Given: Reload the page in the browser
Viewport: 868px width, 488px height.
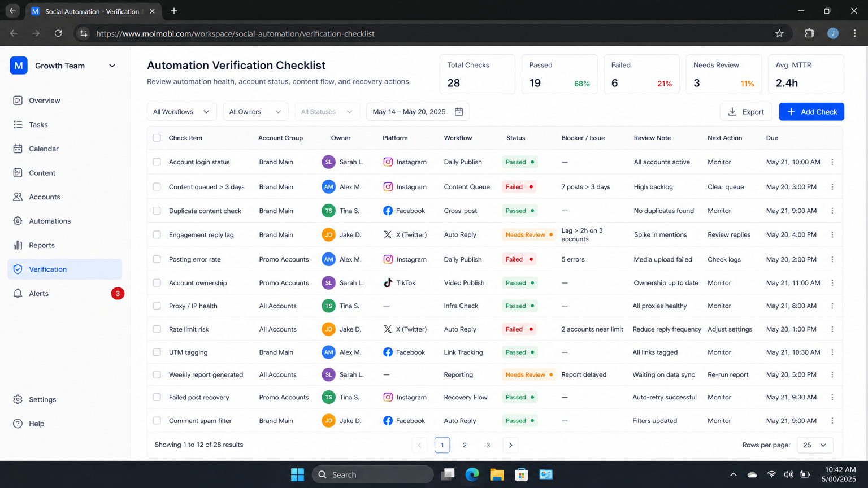Looking at the screenshot, I should (58, 34).
